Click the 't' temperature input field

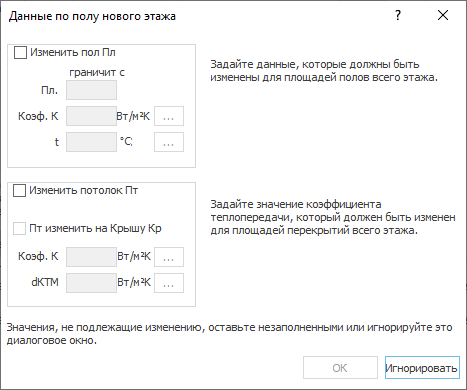(91, 142)
